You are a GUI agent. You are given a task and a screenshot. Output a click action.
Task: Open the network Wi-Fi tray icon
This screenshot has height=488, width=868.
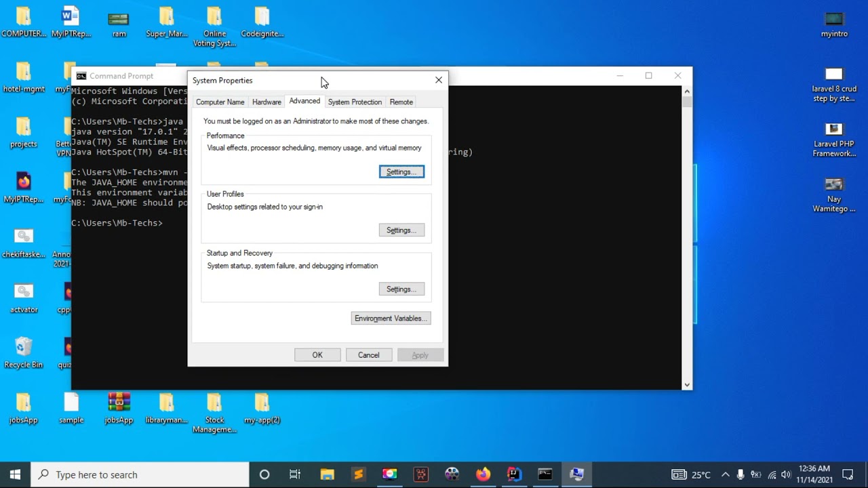click(x=772, y=474)
